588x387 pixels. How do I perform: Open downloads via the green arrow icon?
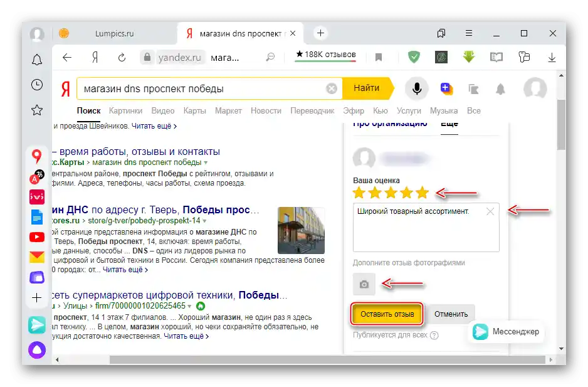[469, 56]
